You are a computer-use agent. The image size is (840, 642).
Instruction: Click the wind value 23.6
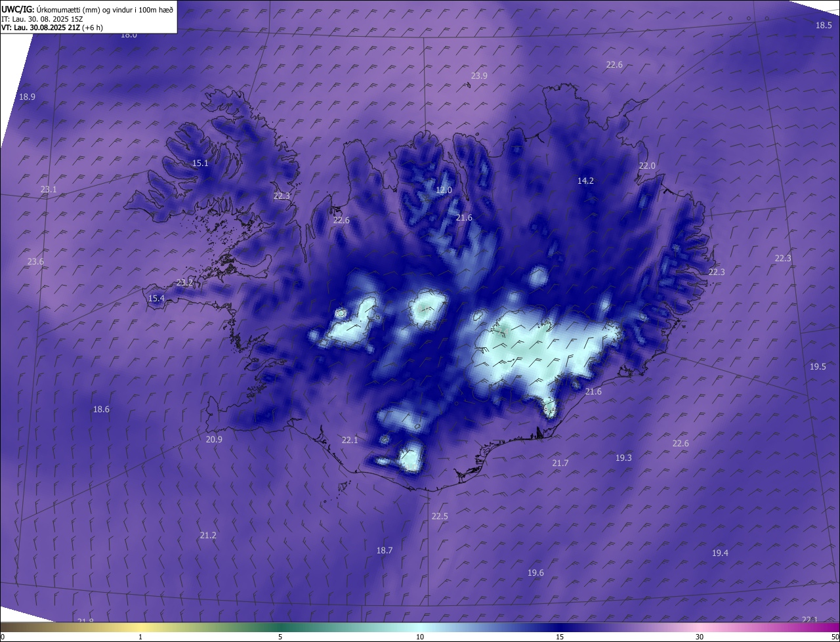[35, 262]
